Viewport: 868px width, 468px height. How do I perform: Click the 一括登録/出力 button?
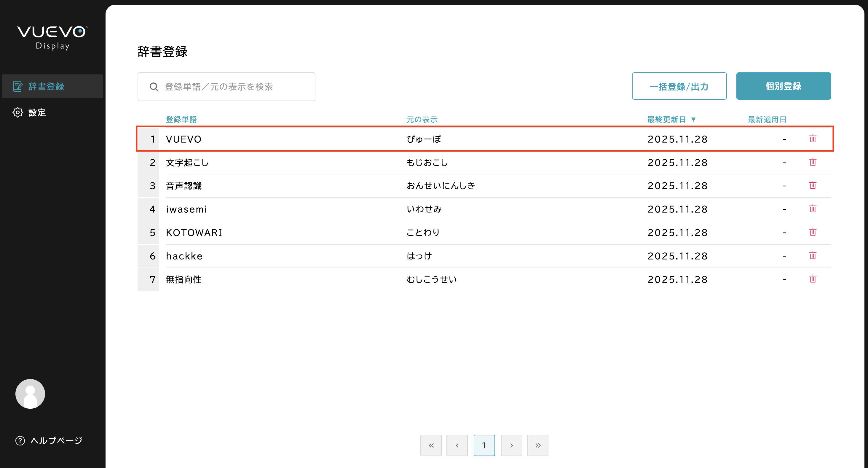tap(679, 86)
